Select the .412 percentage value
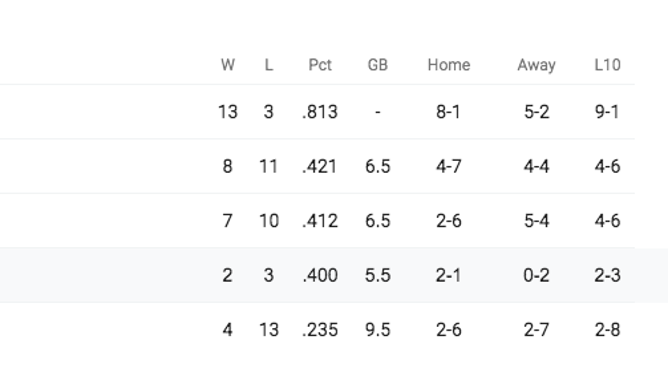The width and height of the screenshot is (668, 376). click(x=320, y=221)
